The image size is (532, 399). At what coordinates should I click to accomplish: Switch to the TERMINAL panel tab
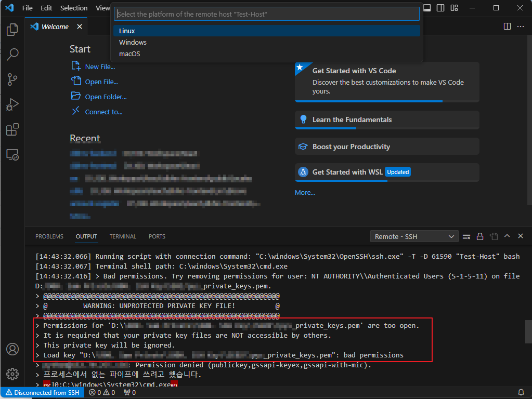tap(123, 236)
